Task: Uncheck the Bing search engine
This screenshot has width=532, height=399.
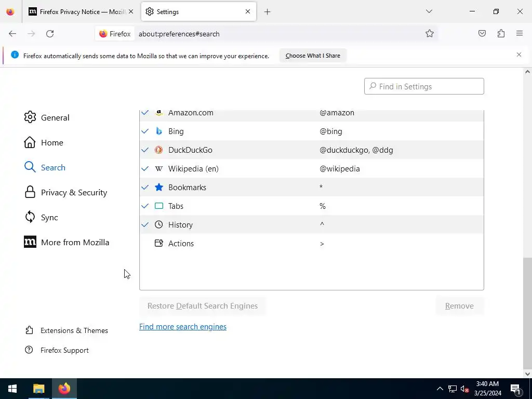Action: pos(145,131)
